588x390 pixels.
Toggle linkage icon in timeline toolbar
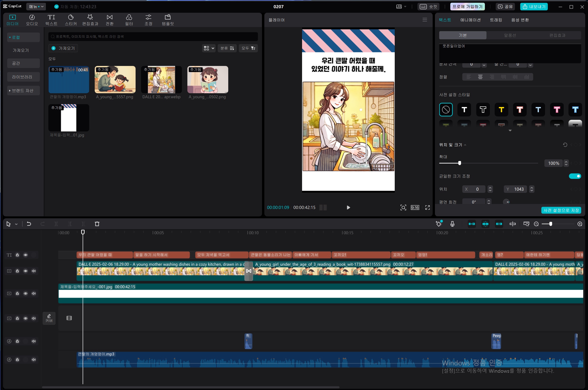[499, 224]
